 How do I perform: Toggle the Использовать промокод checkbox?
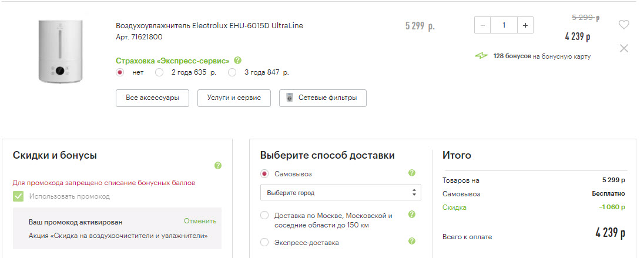pyautogui.click(x=18, y=196)
